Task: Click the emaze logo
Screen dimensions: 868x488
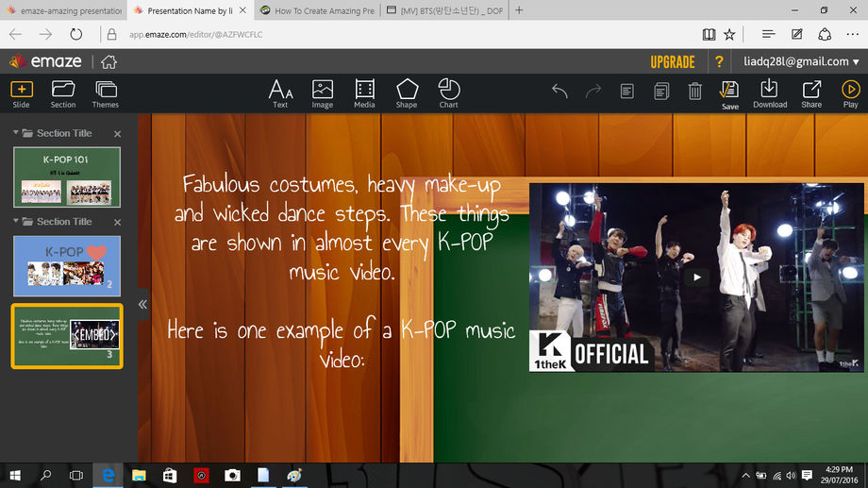Action: [x=45, y=61]
